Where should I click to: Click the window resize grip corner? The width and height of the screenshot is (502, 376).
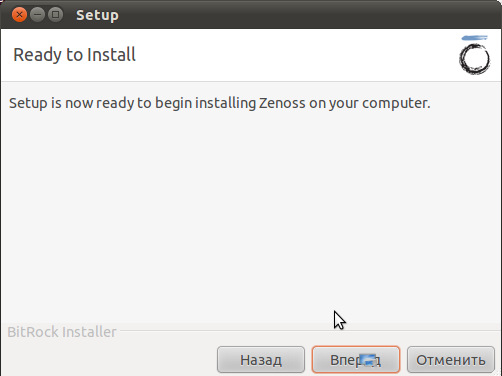coord(498,373)
